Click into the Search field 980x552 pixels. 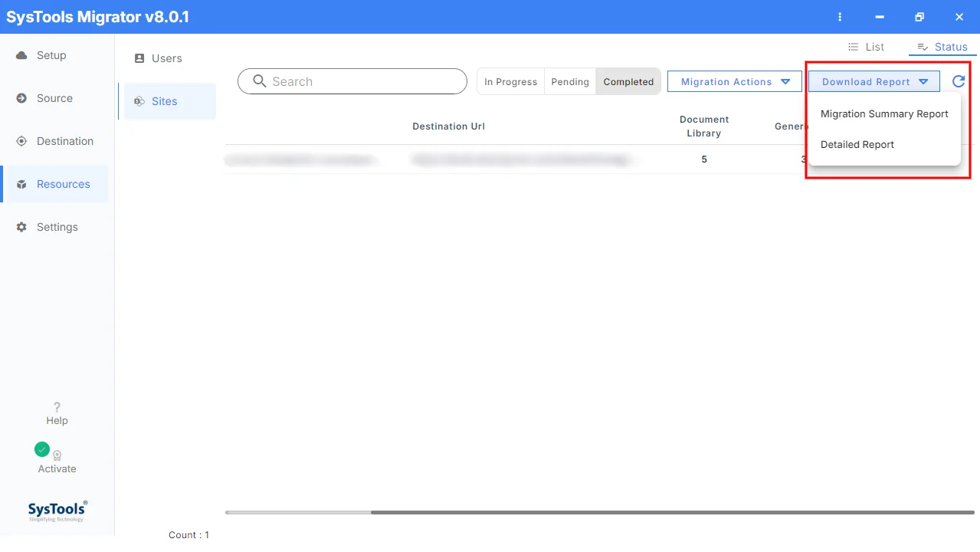352,81
